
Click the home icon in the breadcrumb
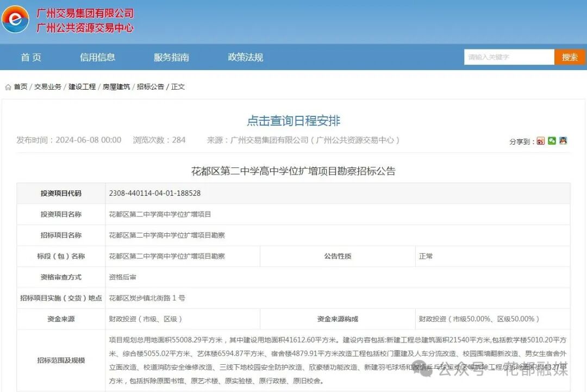[x=8, y=87]
